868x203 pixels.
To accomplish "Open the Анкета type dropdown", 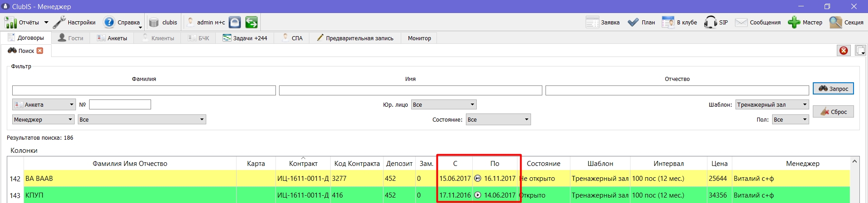I will (x=44, y=104).
